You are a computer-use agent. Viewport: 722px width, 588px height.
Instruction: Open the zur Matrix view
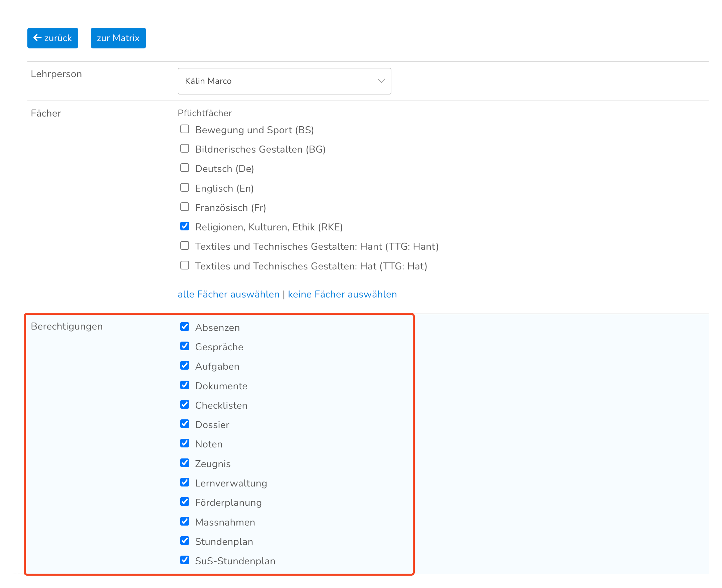pyautogui.click(x=118, y=38)
